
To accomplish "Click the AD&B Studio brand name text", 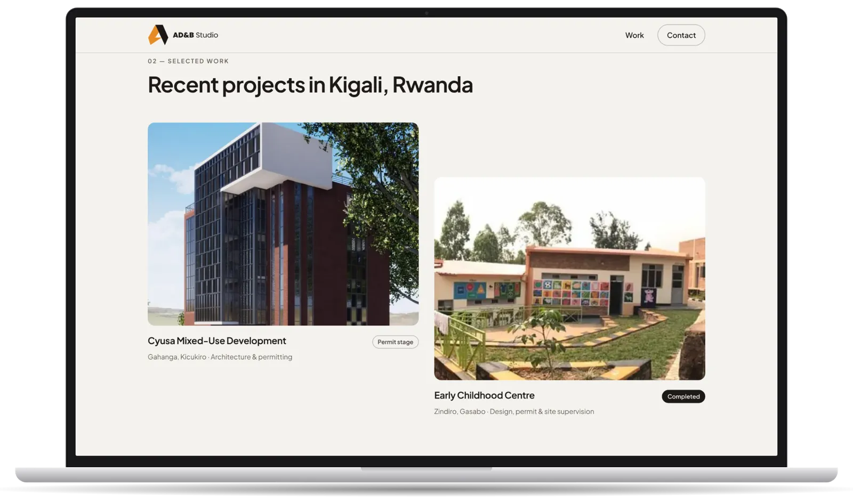I will point(195,35).
